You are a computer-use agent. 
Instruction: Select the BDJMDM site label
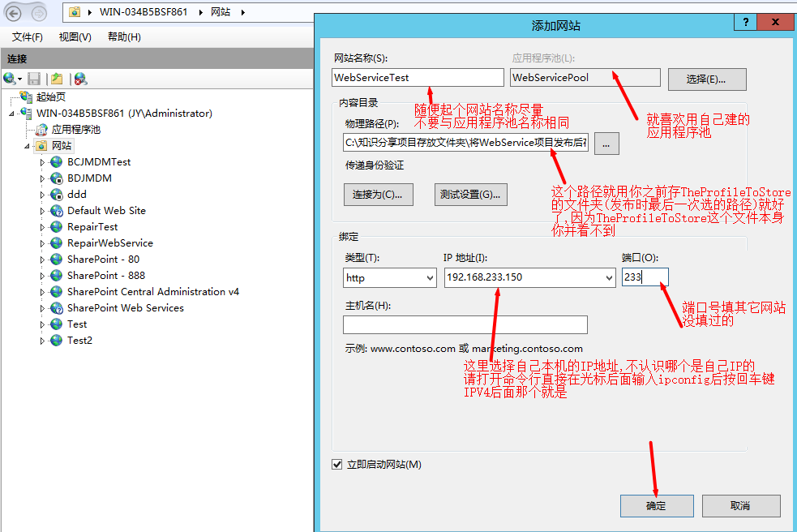(x=89, y=178)
